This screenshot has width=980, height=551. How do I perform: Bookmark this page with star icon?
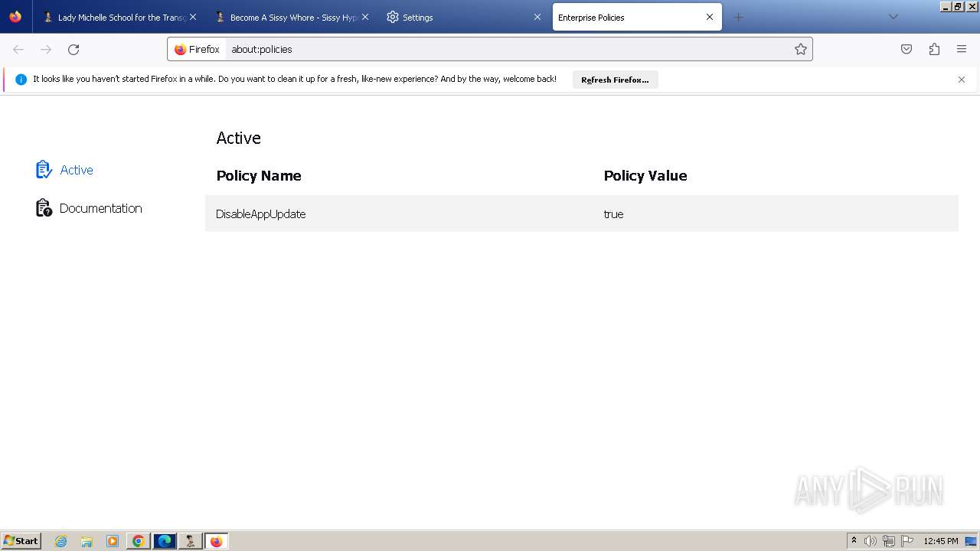[801, 49]
